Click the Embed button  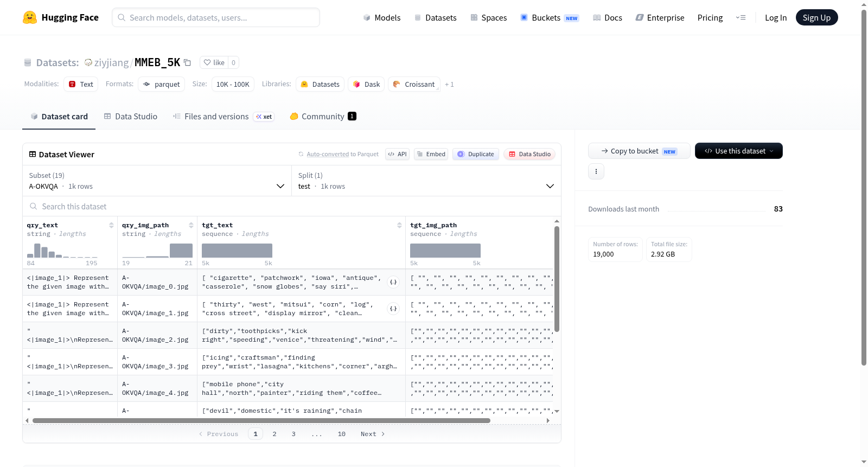tap(431, 154)
